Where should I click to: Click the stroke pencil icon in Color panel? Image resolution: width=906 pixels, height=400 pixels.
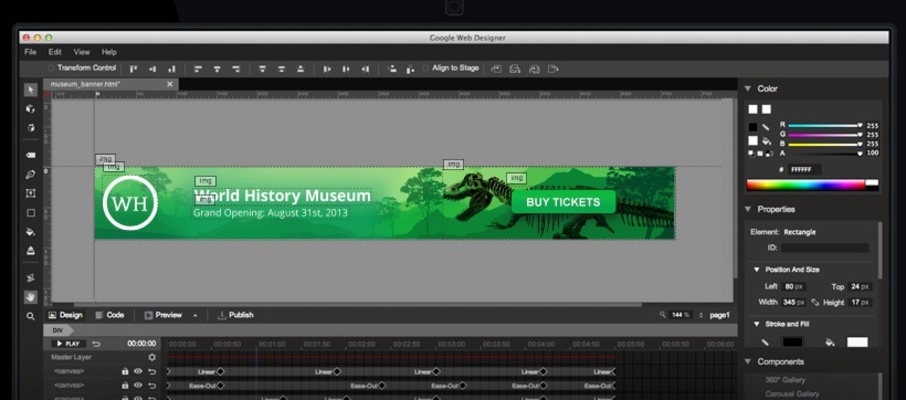coord(766,127)
